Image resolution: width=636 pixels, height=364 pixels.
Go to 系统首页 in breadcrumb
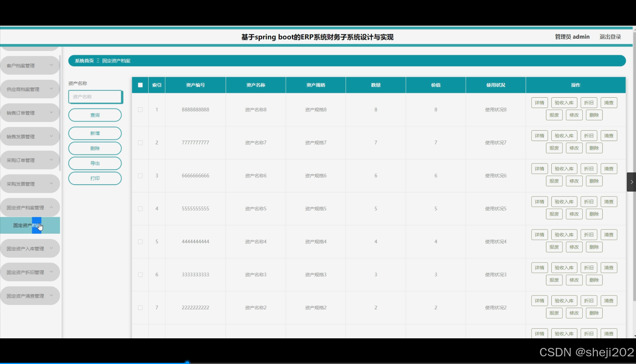[84, 61]
